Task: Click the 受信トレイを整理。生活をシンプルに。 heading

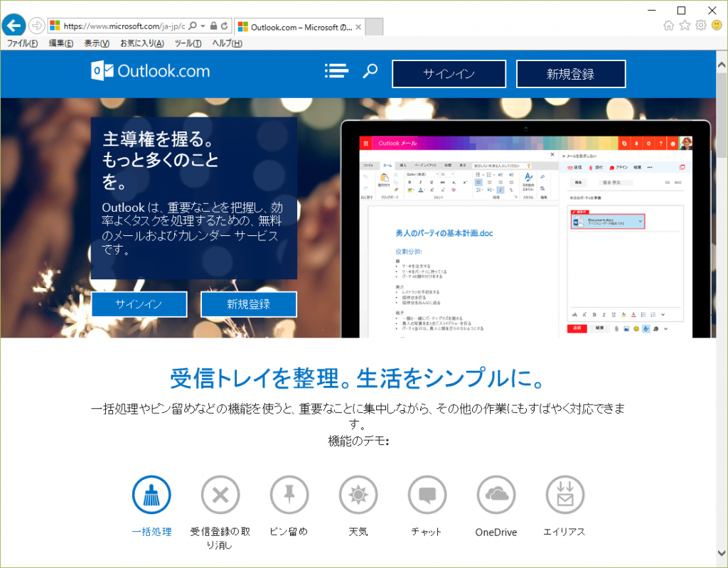Action: pos(357,378)
